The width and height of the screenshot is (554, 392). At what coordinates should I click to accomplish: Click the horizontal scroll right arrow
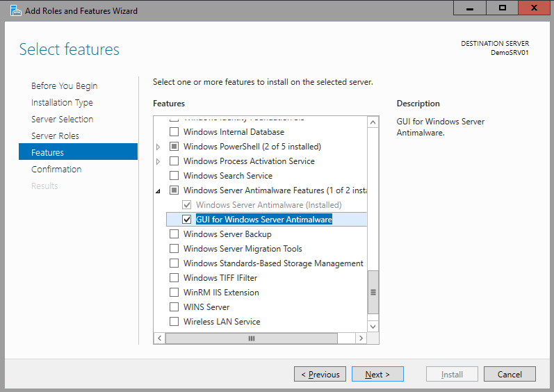click(x=361, y=338)
